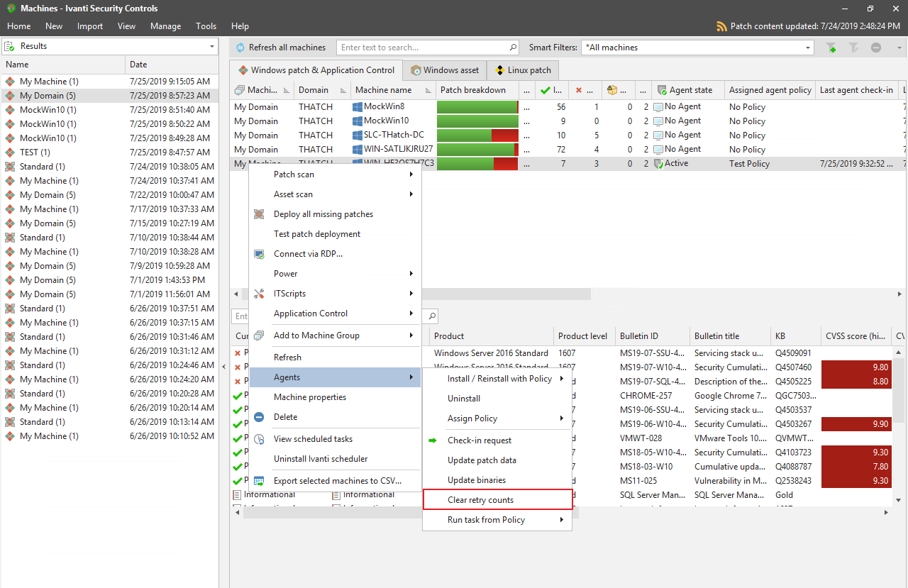
Task: Choose Clear retry counts
Action: pos(497,500)
